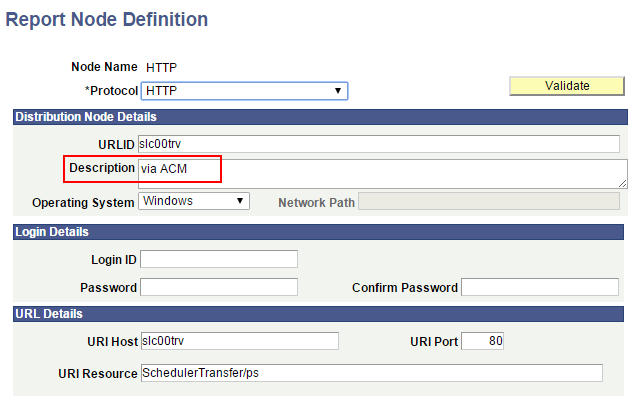This screenshot has width=635, height=407.
Task: Open the Protocol dropdown showing HTTP
Action: click(244, 91)
